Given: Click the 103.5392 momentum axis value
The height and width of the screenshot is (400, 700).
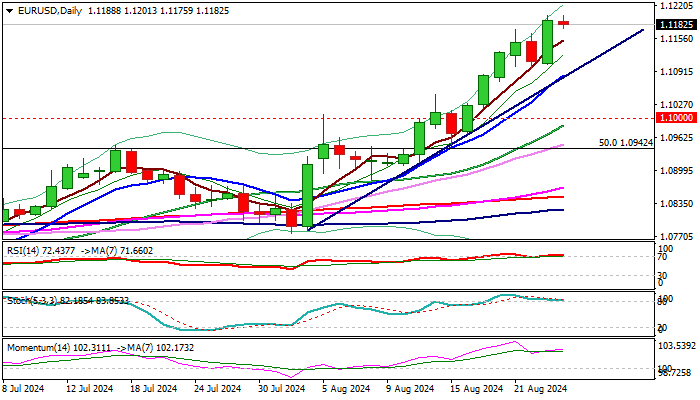Looking at the screenshot, I should 675,343.
